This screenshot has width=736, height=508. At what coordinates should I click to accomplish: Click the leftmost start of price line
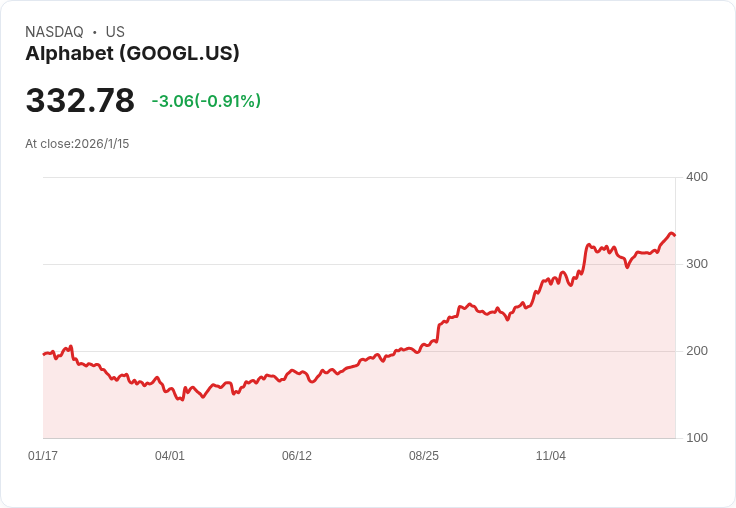[x=44, y=354]
